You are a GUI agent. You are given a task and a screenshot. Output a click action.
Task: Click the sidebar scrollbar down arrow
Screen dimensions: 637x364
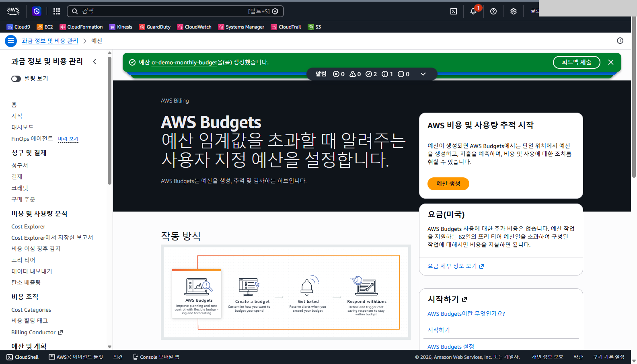tap(109, 347)
